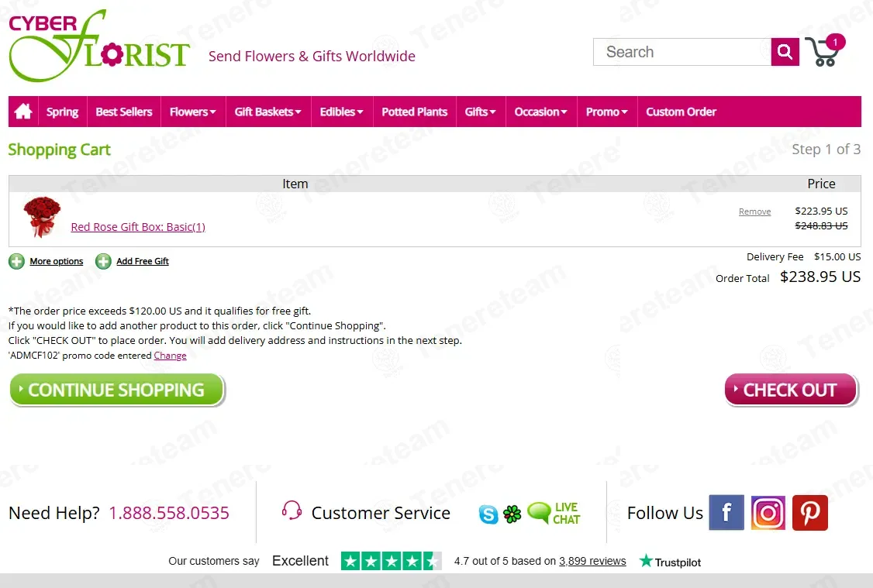873x588 pixels.
Task: Click the More options link
Action: tap(57, 261)
